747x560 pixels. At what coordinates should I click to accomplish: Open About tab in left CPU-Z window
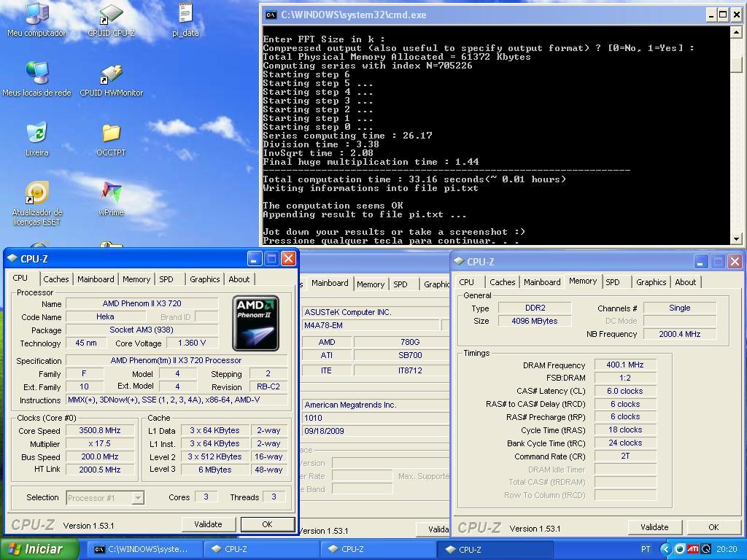[239, 279]
